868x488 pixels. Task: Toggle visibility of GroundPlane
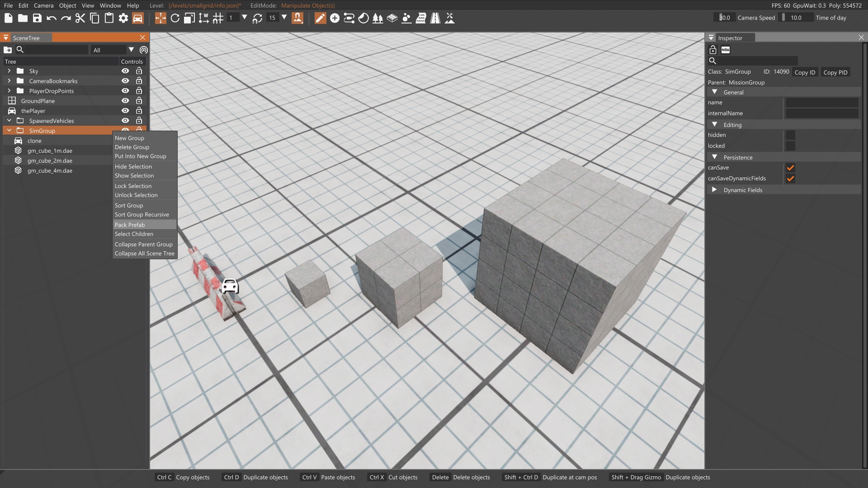pos(125,101)
